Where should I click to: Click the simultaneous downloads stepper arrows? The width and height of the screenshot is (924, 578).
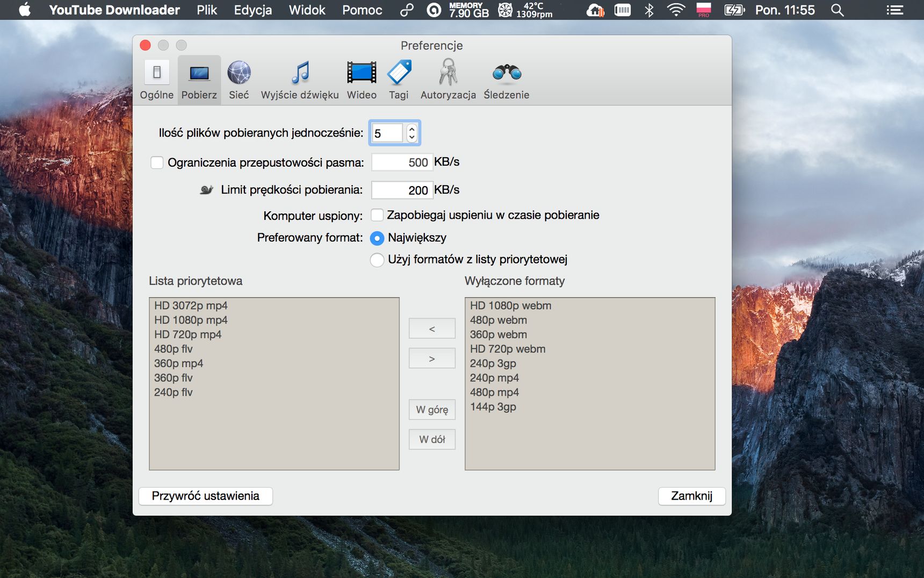pyautogui.click(x=412, y=133)
